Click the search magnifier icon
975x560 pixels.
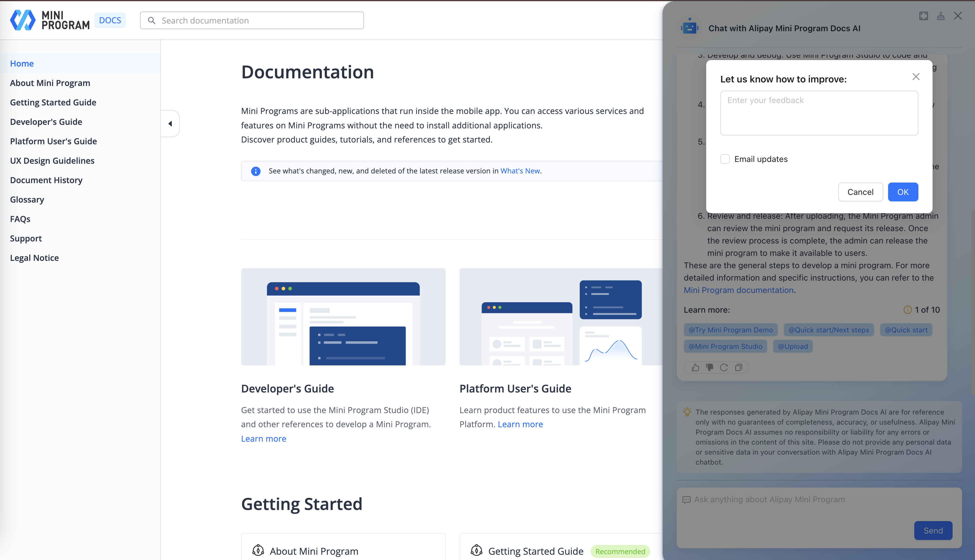[152, 20]
